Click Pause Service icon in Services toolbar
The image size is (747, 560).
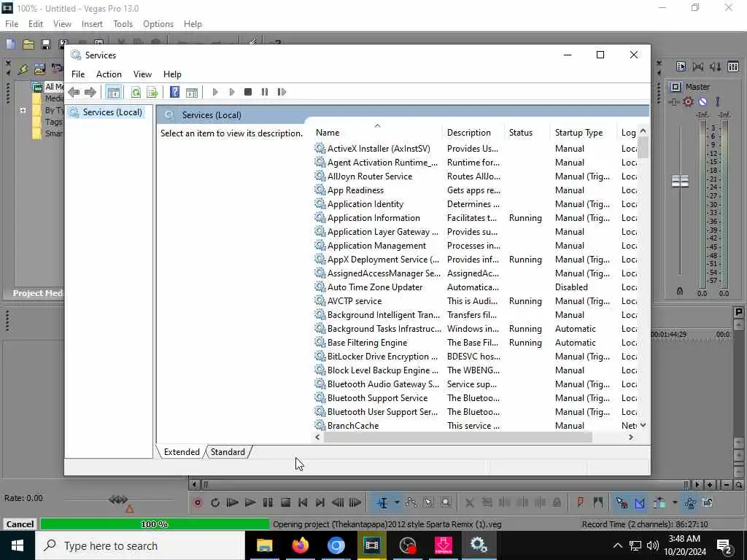click(x=265, y=92)
